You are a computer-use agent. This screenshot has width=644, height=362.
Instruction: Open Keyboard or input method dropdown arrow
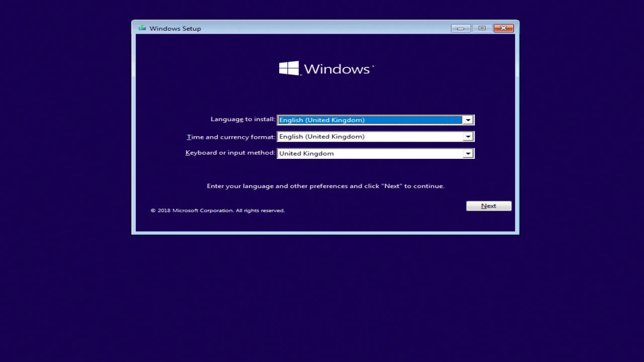tap(468, 154)
